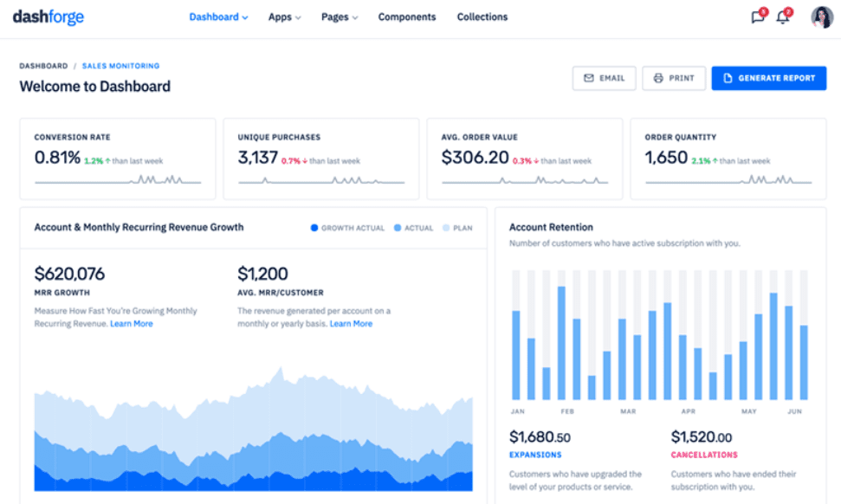Select the $620,076 MRR growth figure

[x=70, y=274]
